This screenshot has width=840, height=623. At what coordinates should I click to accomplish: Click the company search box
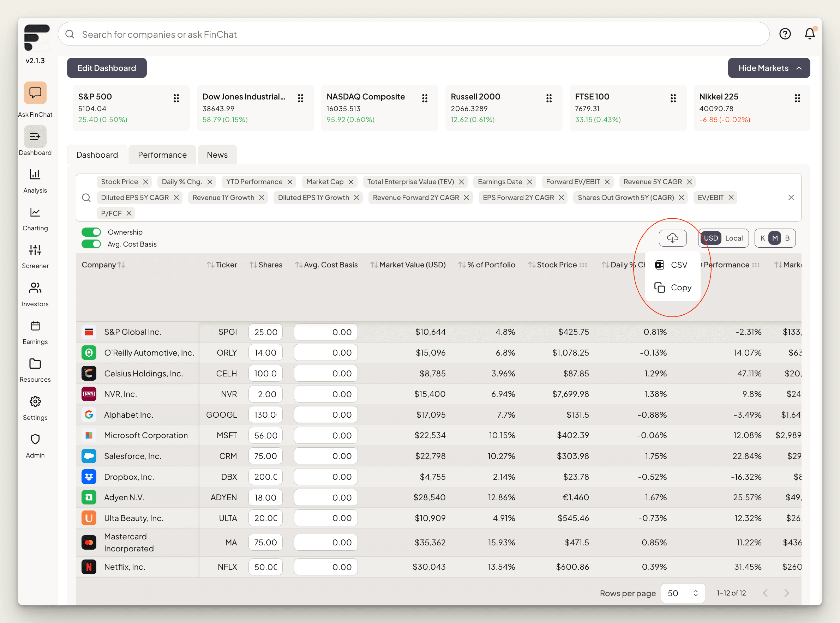point(413,34)
